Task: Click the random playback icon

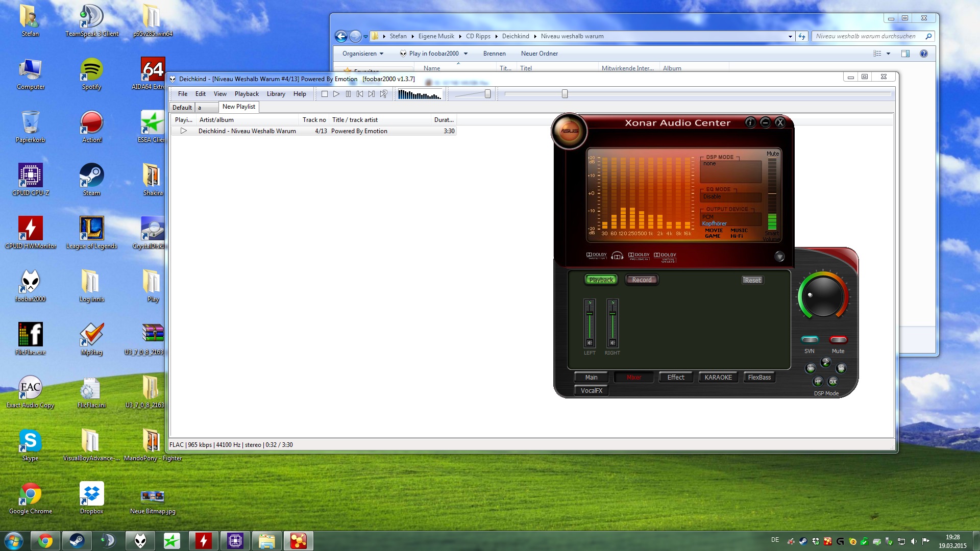Action: point(384,94)
